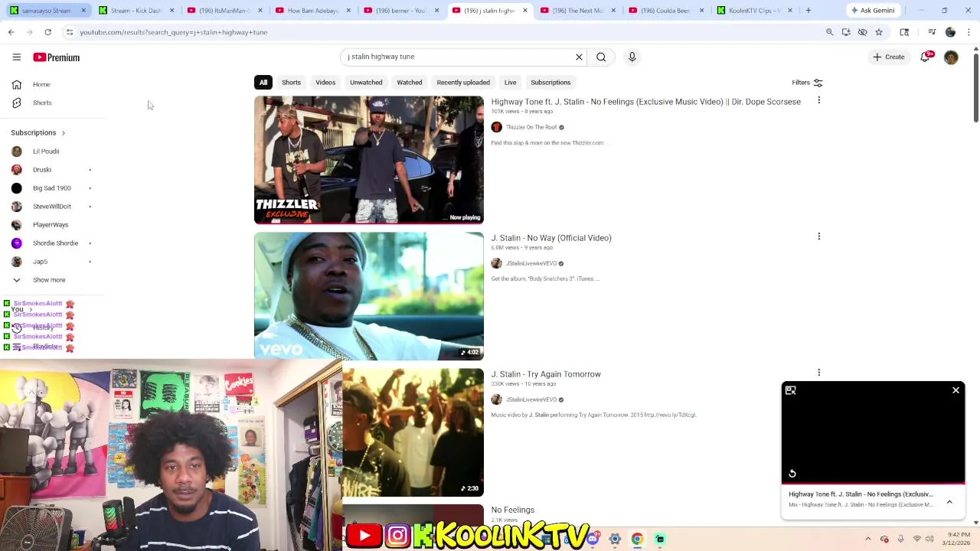Open Thizzler On The Roof channel avatar
This screenshot has height=551, width=980.
tap(496, 127)
